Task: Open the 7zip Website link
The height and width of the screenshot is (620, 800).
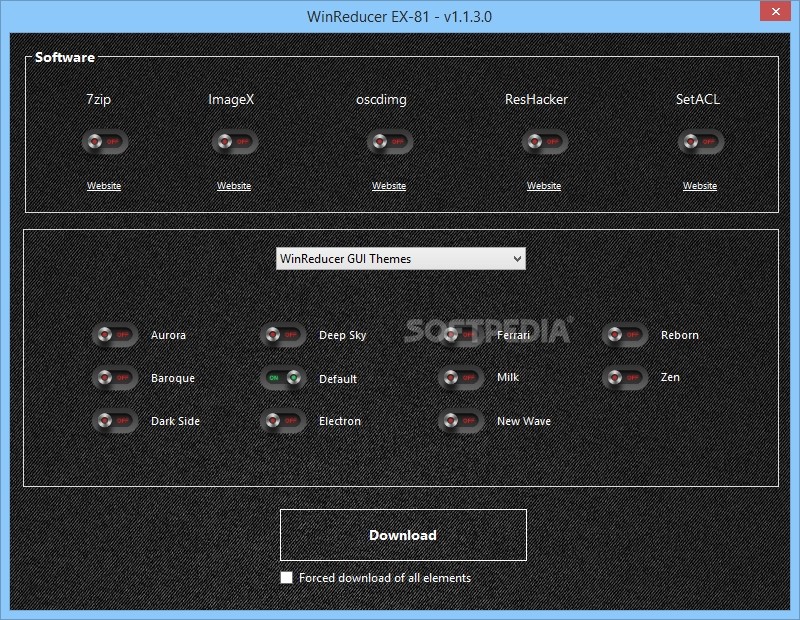Action: [x=104, y=186]
